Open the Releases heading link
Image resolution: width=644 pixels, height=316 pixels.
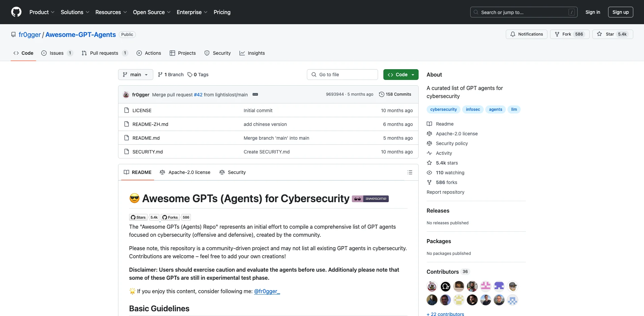point(438,211)
